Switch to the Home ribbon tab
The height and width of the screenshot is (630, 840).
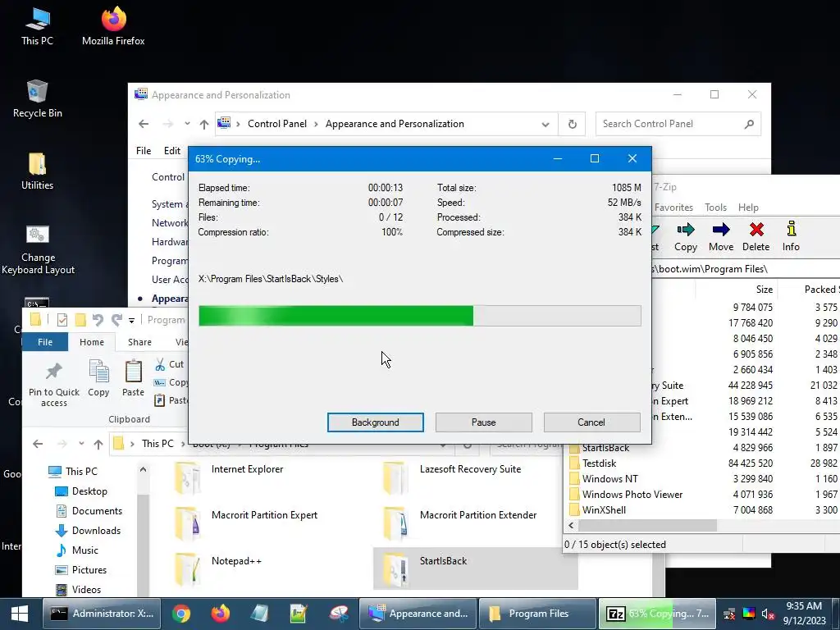(92, 342)
